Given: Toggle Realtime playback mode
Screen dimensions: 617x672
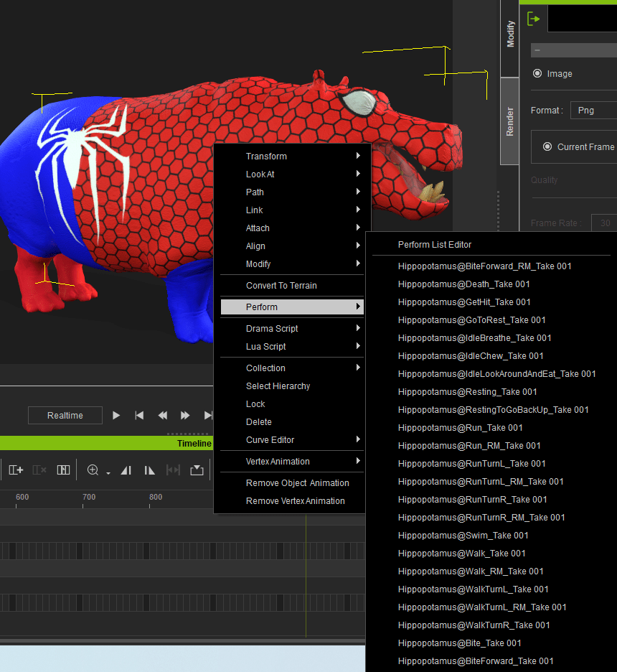Looking at the screenshot, I should [65, 415].
